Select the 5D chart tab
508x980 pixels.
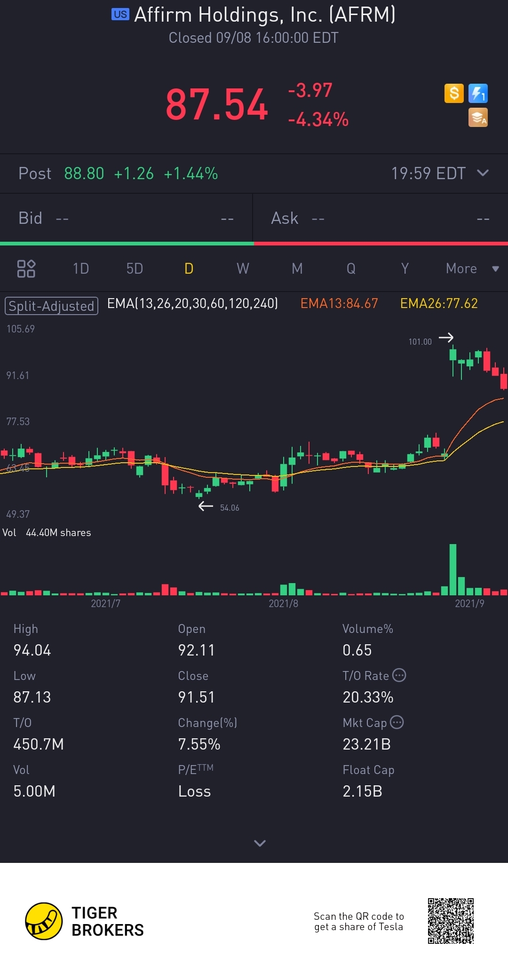(135, 269)
